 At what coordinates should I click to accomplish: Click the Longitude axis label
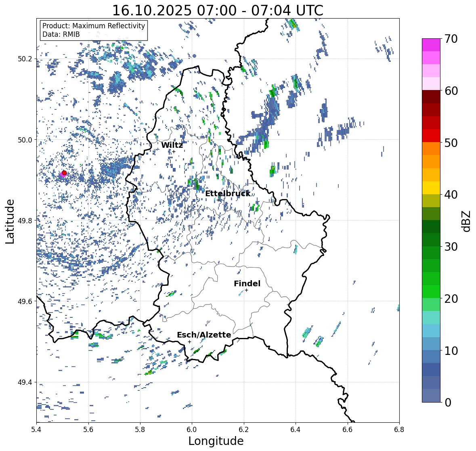[x=216, y=441]
